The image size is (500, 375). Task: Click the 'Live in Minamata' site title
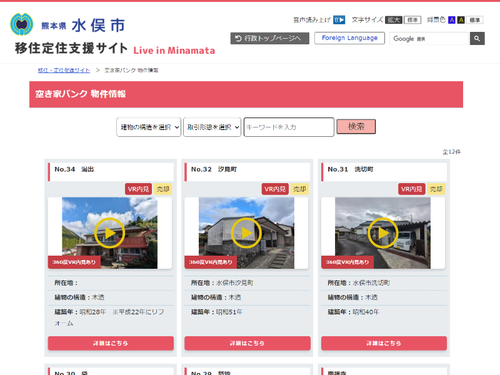[174, 51]
